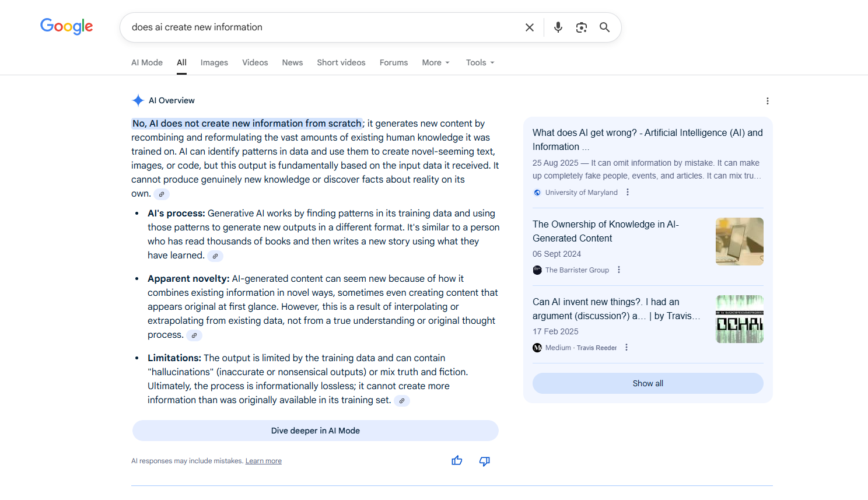The width and height of the screenshot is (868, 500).
Task: Click the Show all sources button
Action: point(648,383)
